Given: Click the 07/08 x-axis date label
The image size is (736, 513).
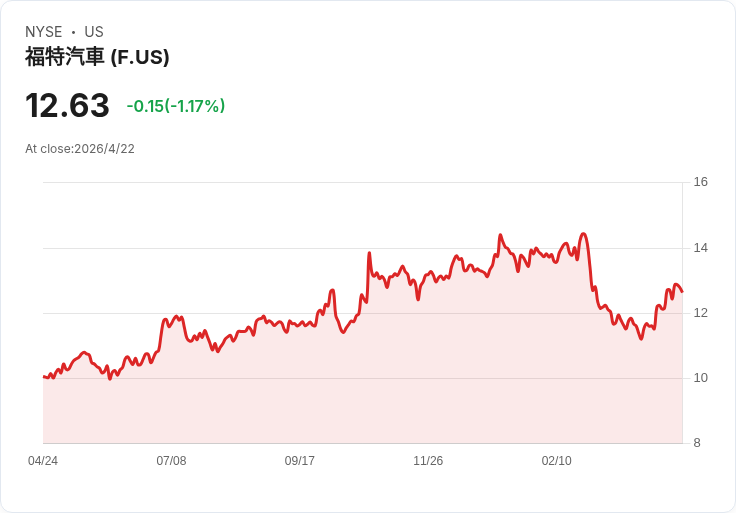Looking at the screenshot, I should [x=171, y=460].
